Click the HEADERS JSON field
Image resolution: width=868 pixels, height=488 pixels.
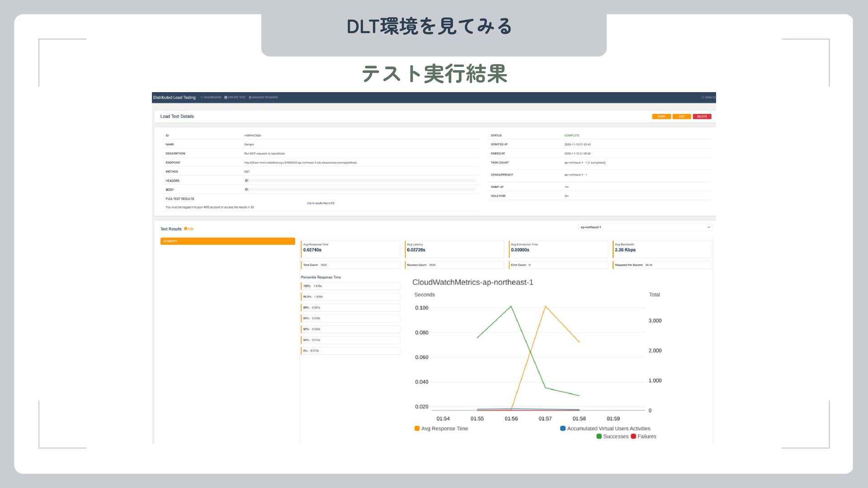pyautogui.click(x=360, y=181)
